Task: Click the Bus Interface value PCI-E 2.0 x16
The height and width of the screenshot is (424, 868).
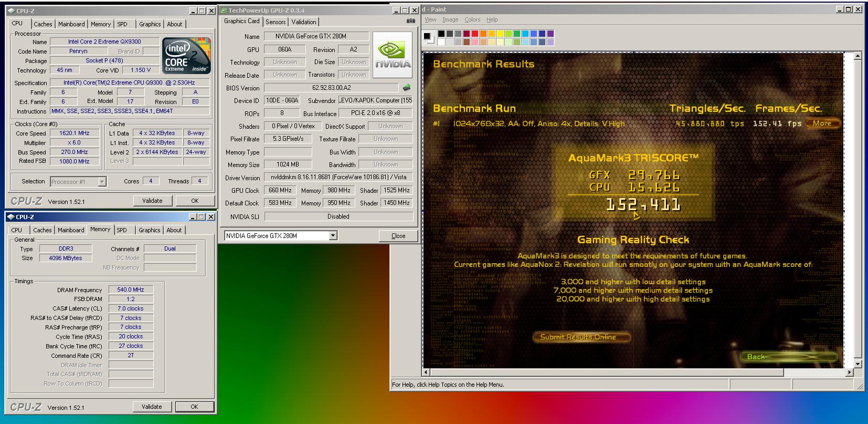Action: point(375,113)
